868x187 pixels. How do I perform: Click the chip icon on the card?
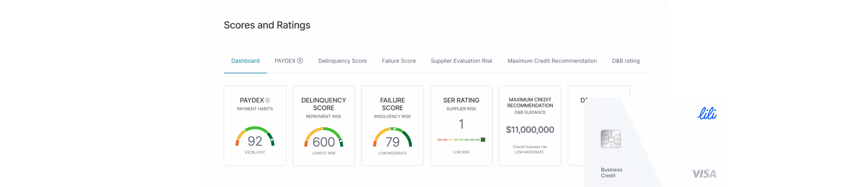tap(611, 139)
